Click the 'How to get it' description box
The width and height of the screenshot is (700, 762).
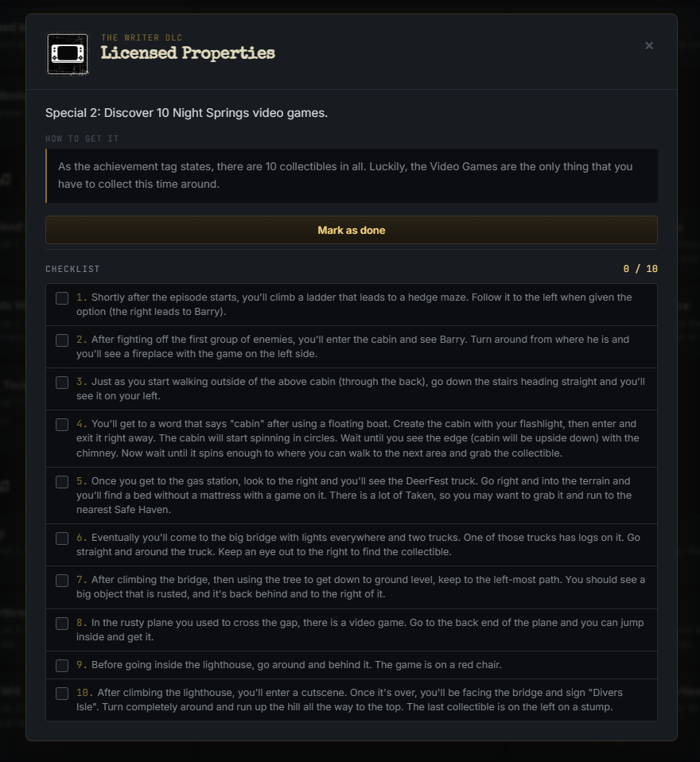[x=352, y=176]
